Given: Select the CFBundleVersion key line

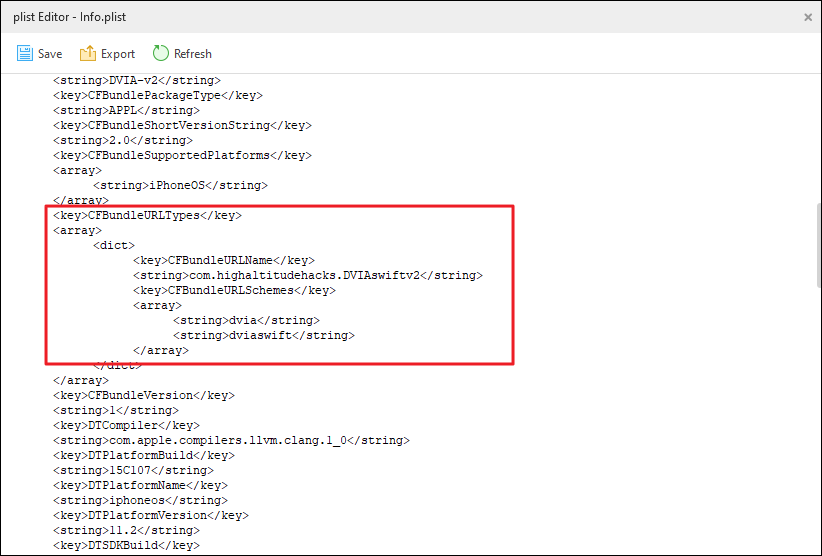Looking at the screenshot, I should [x=144, y=396].
